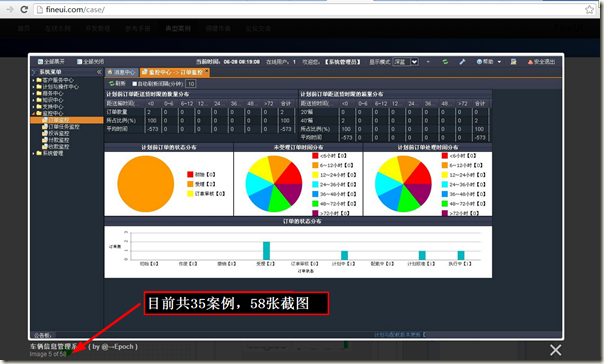Click the red 初始【0】 legend swatch
The width and height of the screenshot is (604, 364).
click(x=190, y=174)
